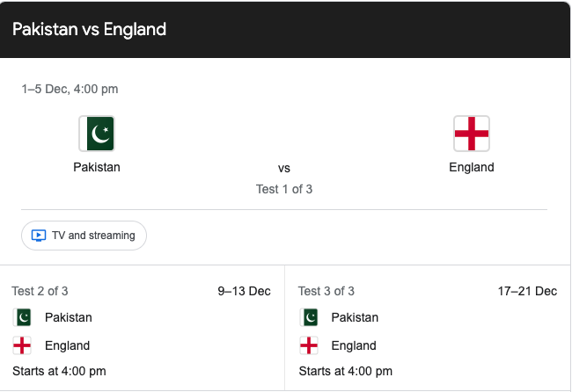Screen dimensions: 572x392
Task: Click England flag in Test 2 card
Action: click(x=23, y=345)
